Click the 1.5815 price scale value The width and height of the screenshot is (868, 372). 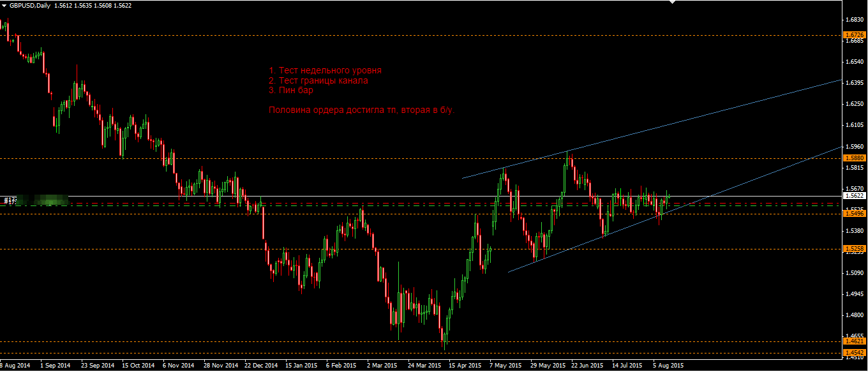click(x=855, y=168)
